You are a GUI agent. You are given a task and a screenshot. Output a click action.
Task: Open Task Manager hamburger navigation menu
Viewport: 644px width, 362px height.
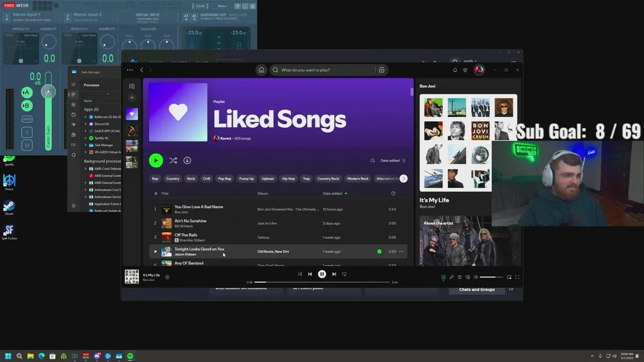73,85
